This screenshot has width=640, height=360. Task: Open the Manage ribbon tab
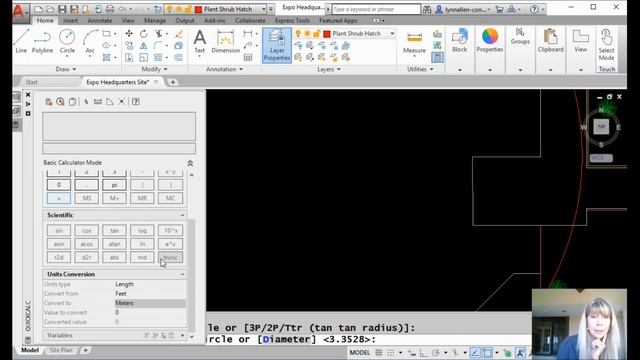(155, 20)
